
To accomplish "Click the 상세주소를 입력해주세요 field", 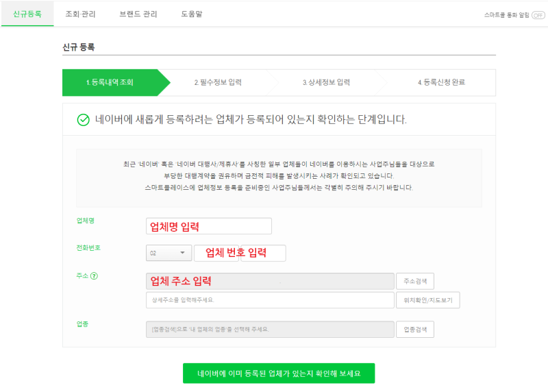I will (x=270, y=300).
